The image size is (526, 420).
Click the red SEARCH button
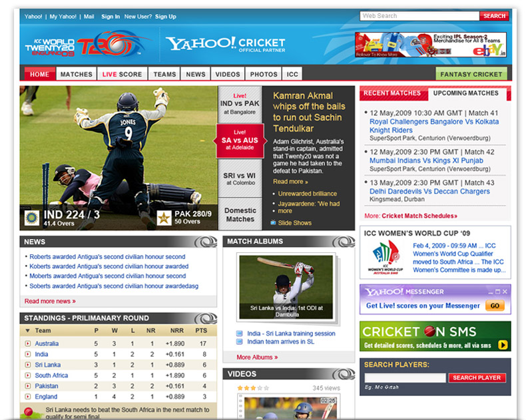point(495,16)
